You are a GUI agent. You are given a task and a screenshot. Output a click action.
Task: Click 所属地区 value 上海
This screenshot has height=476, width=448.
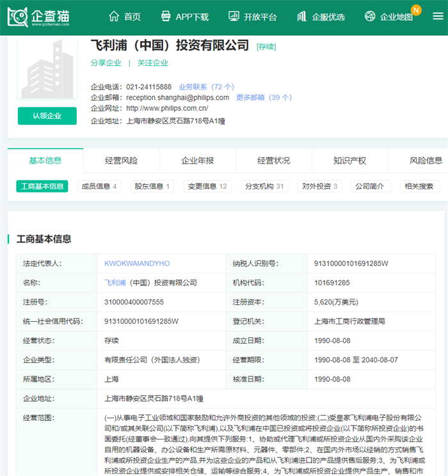[111, 379]
